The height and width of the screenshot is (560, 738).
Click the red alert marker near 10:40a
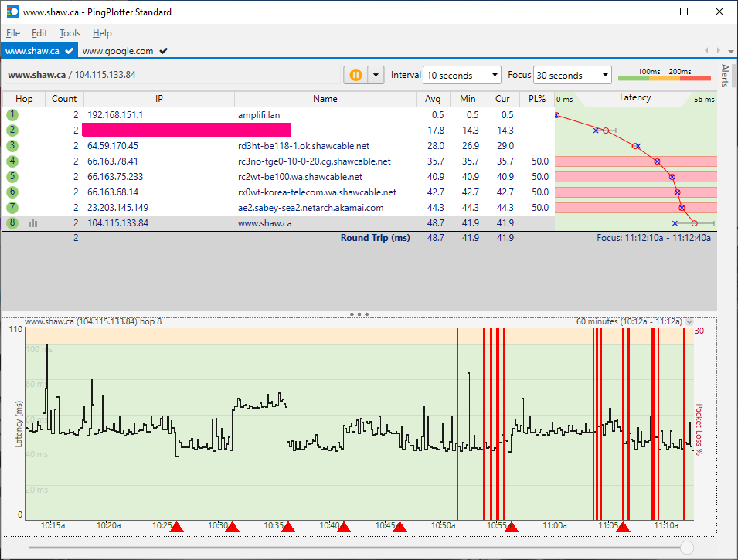coord(344,527)
